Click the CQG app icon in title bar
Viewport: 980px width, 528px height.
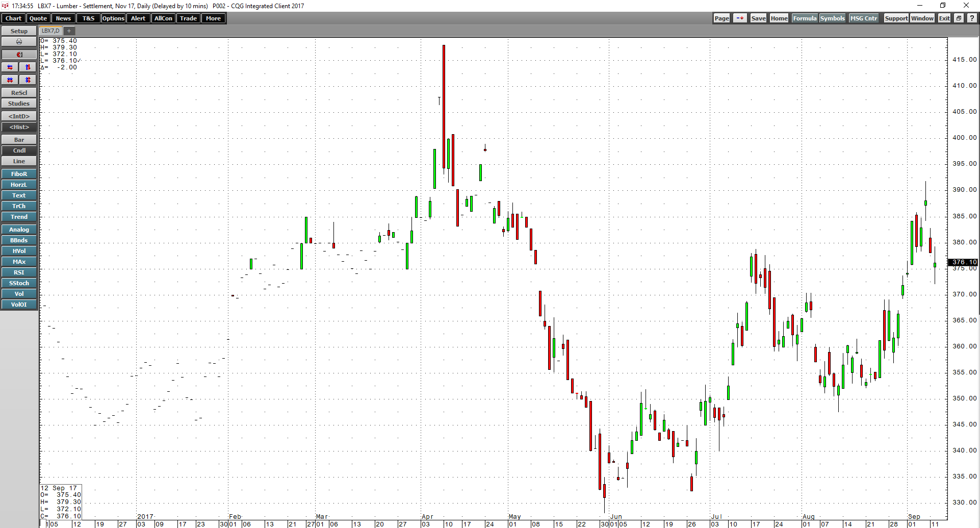coord(5,6)
